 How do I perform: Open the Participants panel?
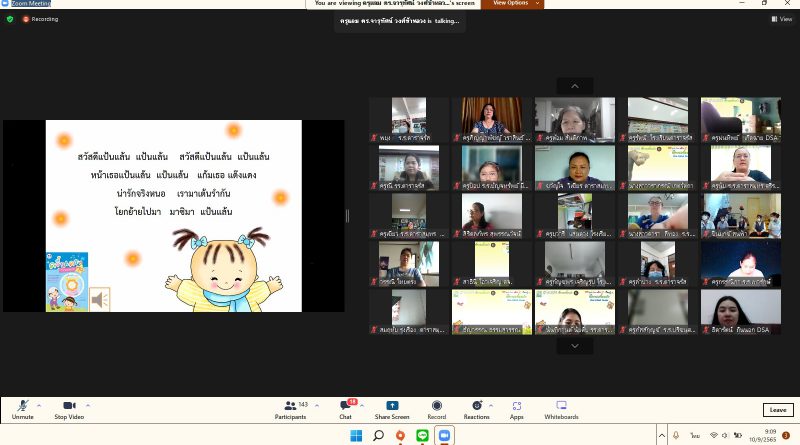(290, 410)
